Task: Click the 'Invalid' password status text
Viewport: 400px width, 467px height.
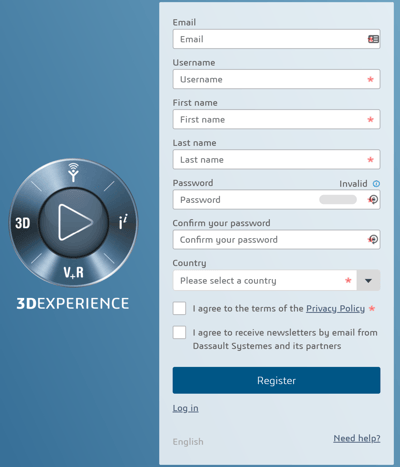Action: pos(353,184)
